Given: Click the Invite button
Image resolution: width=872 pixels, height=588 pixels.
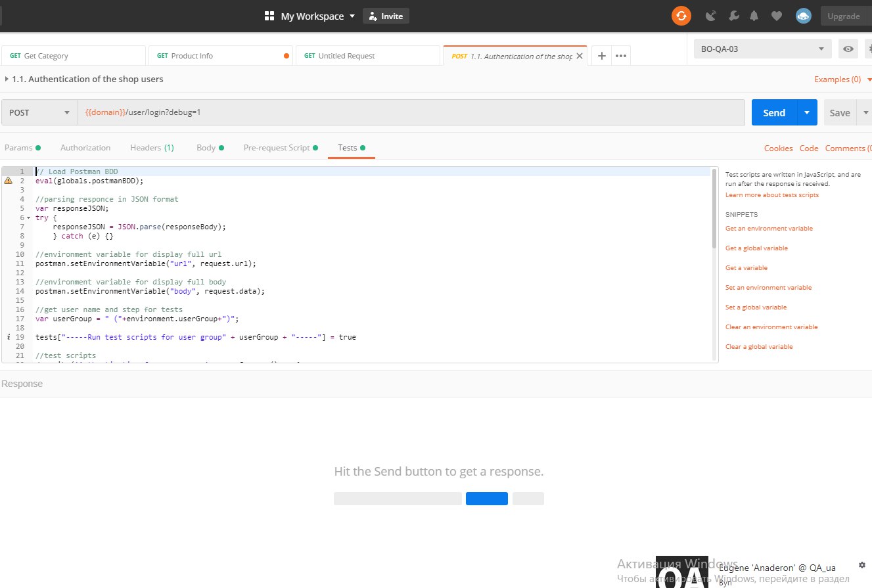Looking at the screenshot, I should click(x=386, y=16).
